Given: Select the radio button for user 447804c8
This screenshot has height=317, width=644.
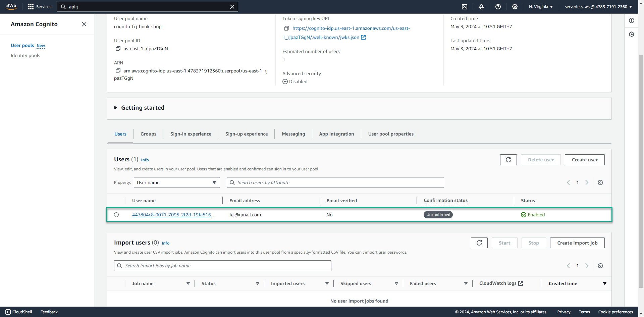Looking at the screenshot, I should (x=116, y=215).
